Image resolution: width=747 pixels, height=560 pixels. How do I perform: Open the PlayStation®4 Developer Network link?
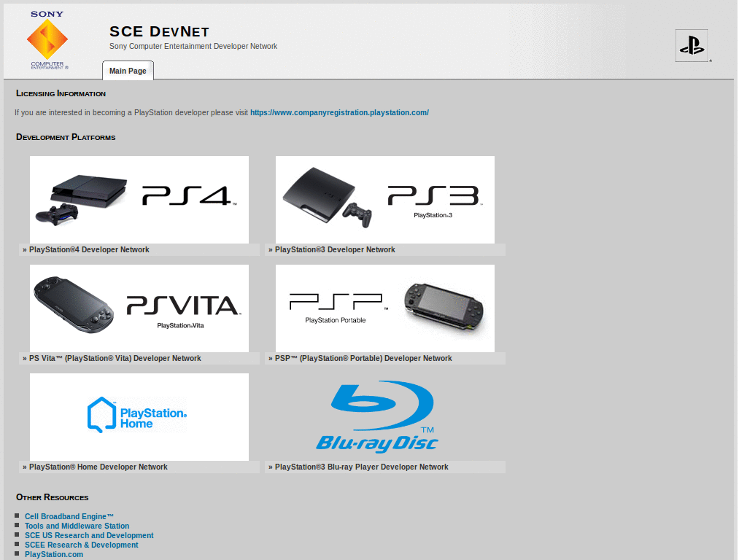(x=89, y=249)
